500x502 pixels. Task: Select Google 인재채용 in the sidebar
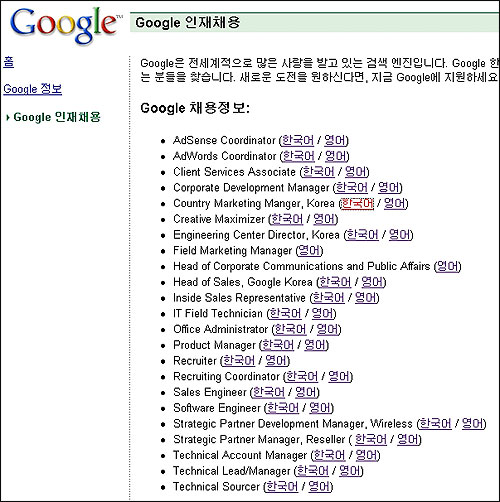pos(57,117)
